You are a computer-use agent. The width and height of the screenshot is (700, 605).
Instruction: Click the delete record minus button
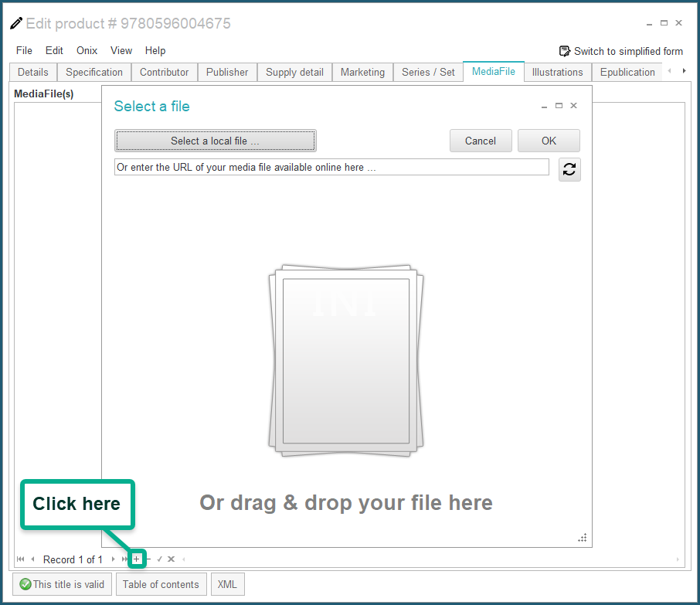pos(148,559)
